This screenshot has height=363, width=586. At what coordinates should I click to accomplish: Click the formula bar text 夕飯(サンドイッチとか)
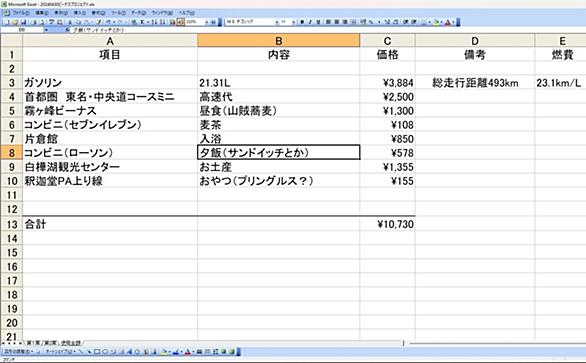tap(98, 30)
